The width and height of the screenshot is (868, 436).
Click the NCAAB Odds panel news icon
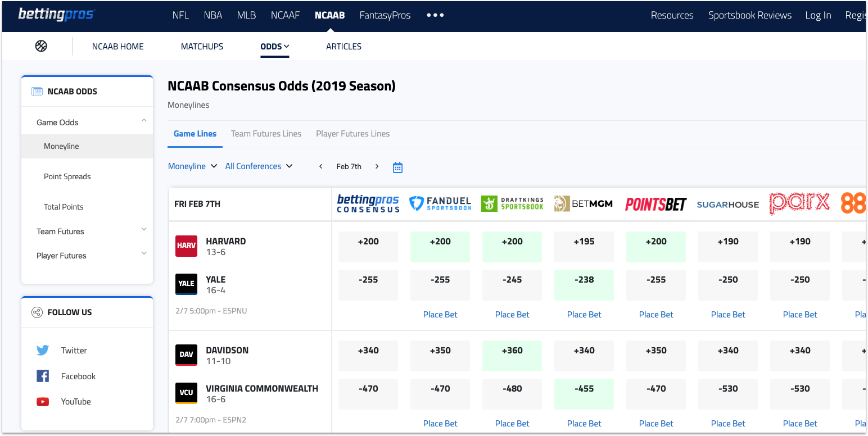[37, 92]
